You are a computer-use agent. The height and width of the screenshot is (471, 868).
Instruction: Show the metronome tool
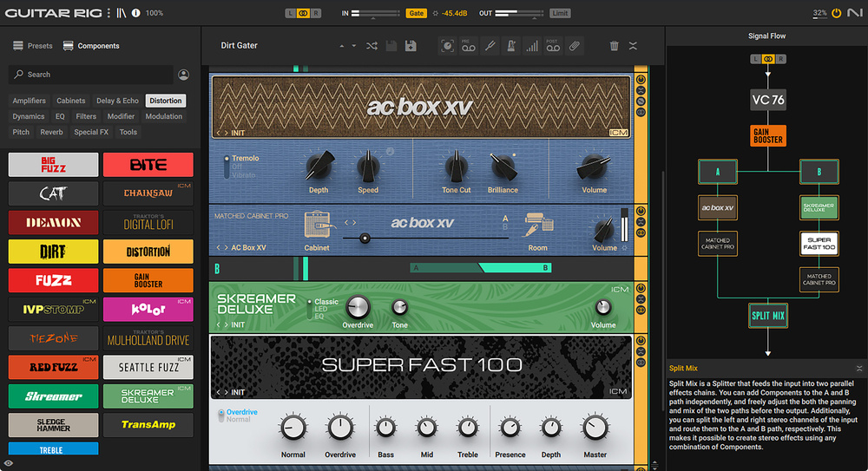click(511, 46)
